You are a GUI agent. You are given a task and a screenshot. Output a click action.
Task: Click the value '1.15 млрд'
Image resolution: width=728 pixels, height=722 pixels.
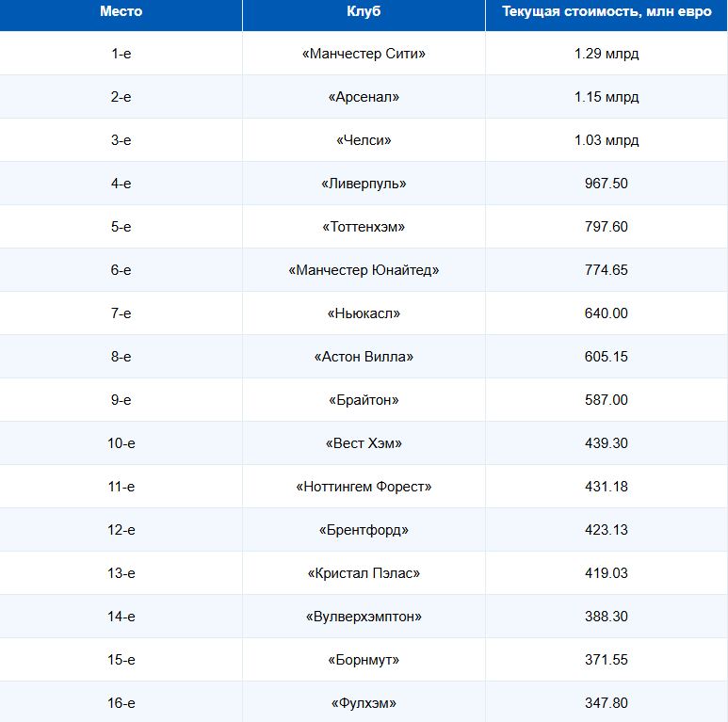click(606, 97)
